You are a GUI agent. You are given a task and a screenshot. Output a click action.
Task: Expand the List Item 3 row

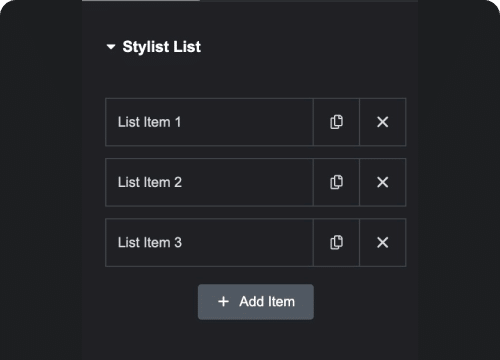pyautogui.click(x=209, y=243)
